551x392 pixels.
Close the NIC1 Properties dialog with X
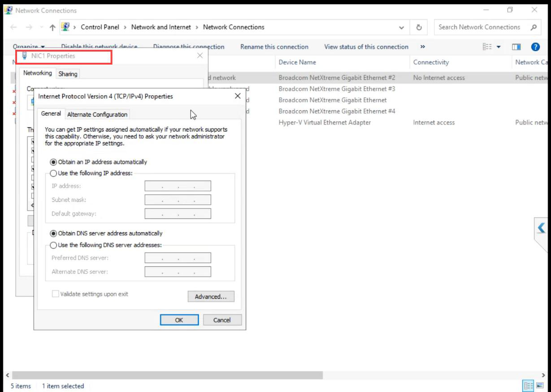coord(200,56)
